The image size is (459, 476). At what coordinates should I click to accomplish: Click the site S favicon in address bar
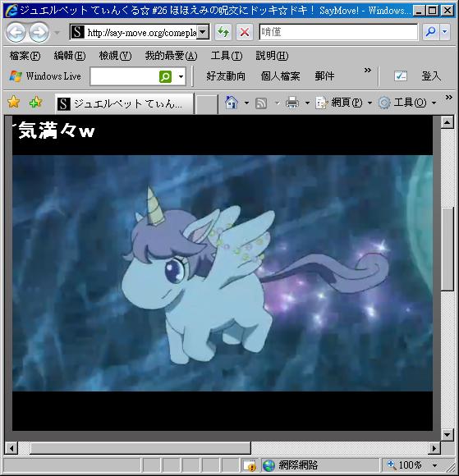(77, 32)
